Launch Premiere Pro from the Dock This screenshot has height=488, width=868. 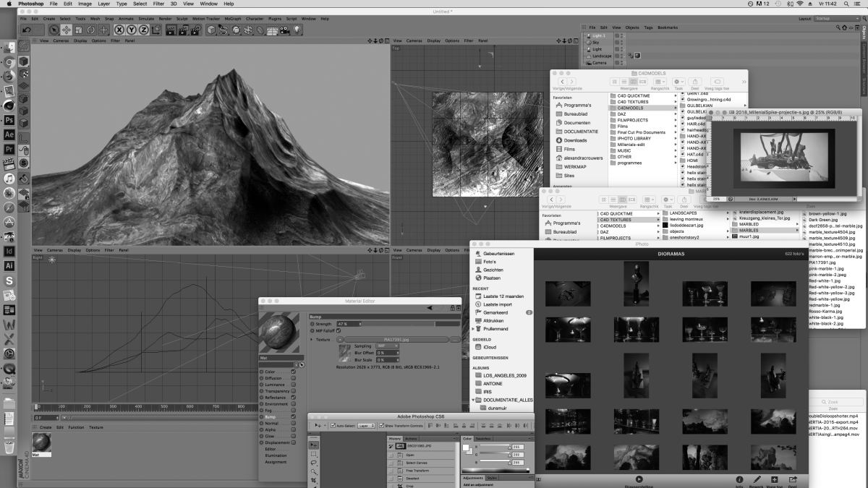(x=9, y=149)
